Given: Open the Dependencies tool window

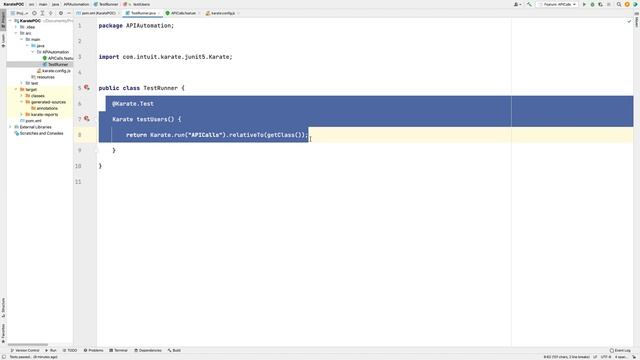Looking at the screenshot, I should 148,350.
